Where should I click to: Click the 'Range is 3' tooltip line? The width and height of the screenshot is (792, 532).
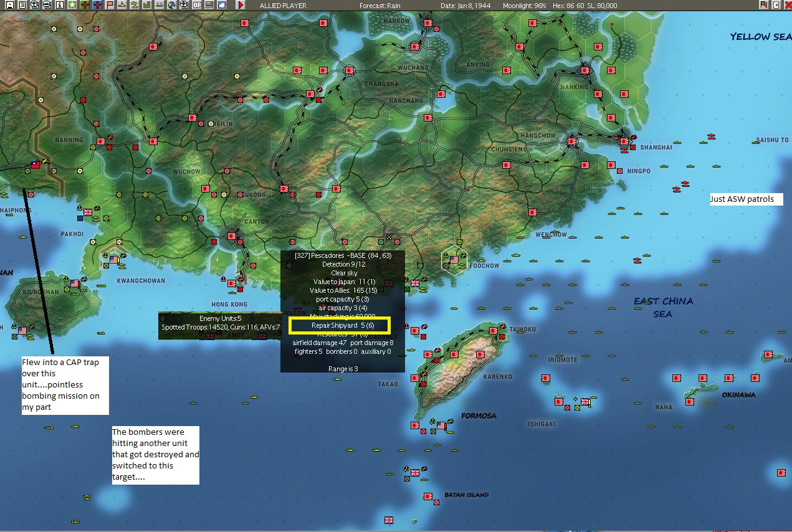point(343,369)
